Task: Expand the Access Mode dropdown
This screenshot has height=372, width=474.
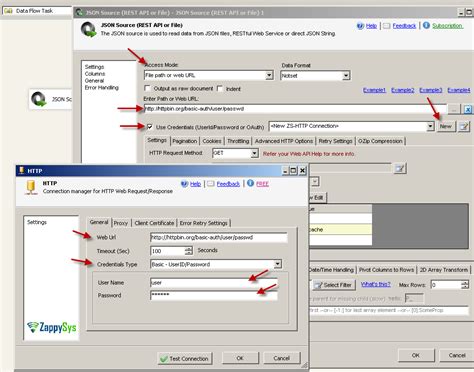Action: (269, 75)
